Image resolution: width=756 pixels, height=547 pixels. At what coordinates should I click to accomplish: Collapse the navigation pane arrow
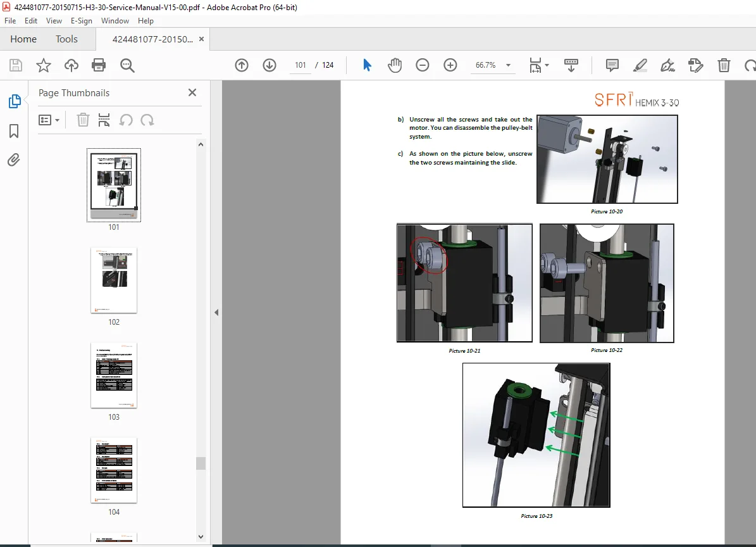tap(216, 313)
